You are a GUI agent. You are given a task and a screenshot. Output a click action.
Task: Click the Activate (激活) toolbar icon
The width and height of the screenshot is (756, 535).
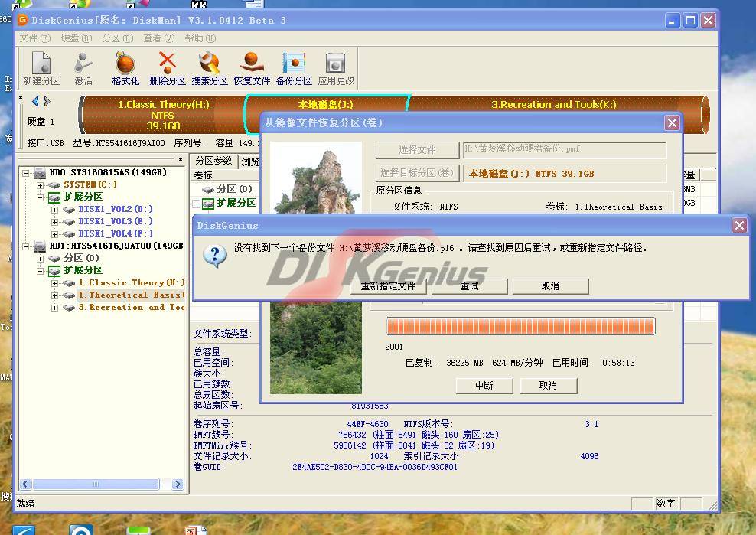pyautogui.click(x=83, y=68)
